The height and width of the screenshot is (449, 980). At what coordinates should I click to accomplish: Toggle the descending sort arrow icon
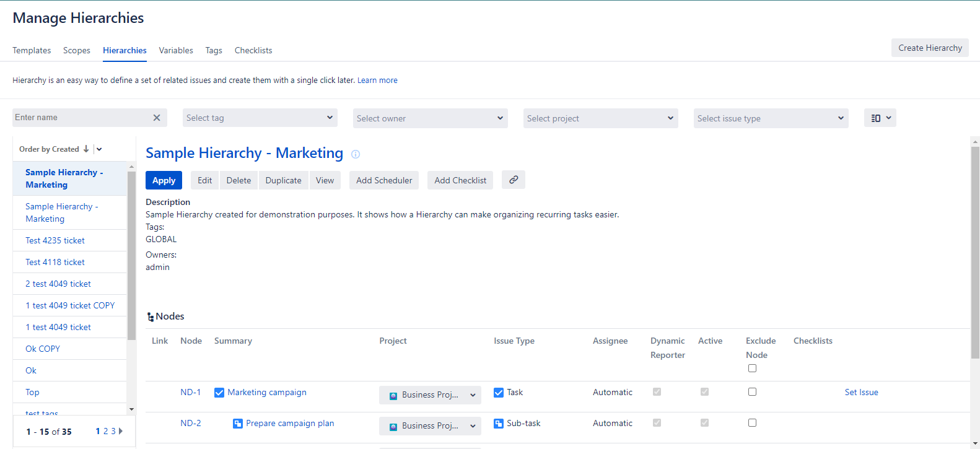pos(86,149)
